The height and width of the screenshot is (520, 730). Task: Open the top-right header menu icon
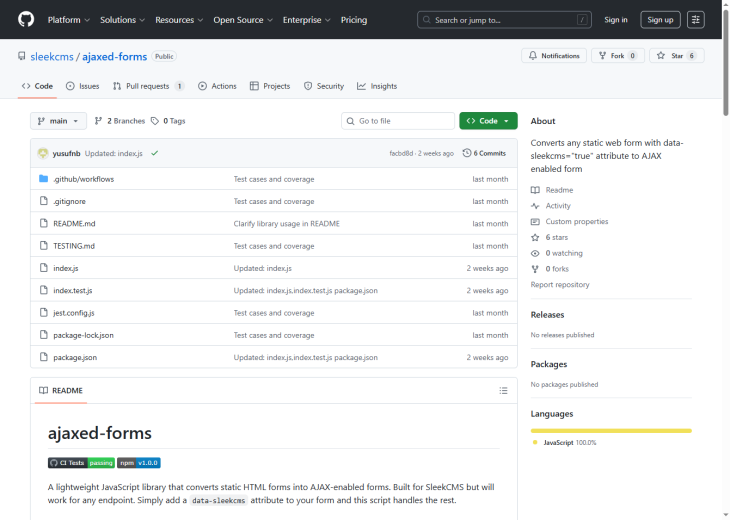pos(696,19)
